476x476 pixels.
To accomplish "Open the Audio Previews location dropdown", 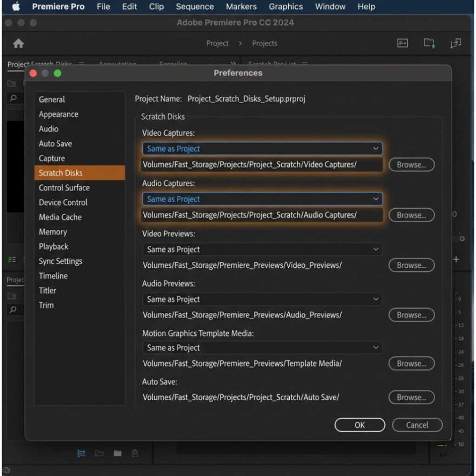I will pos(262,299).
